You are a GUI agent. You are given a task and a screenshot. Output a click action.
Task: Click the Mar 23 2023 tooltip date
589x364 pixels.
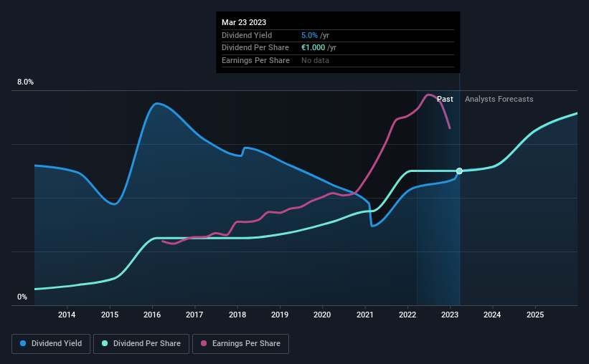244,22
